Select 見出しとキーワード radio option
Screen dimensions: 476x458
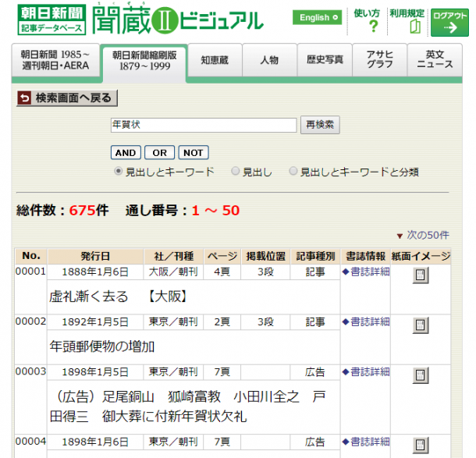(118, 171)
